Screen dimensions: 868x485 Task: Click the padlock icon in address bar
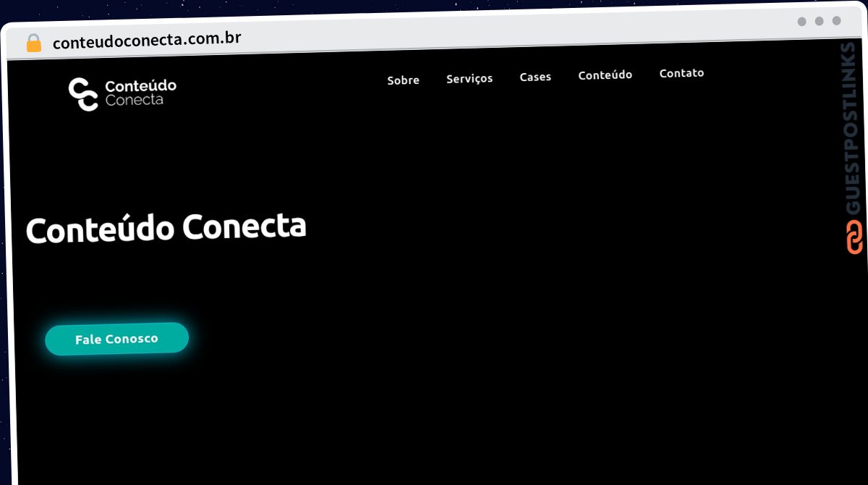[x=33, y=43]
